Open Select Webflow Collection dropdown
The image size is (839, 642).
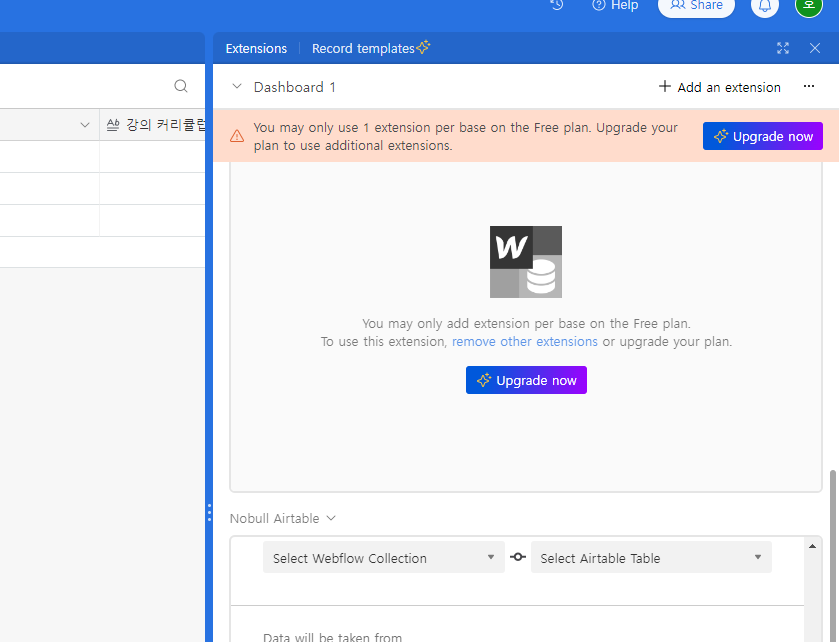click(384, 557)
